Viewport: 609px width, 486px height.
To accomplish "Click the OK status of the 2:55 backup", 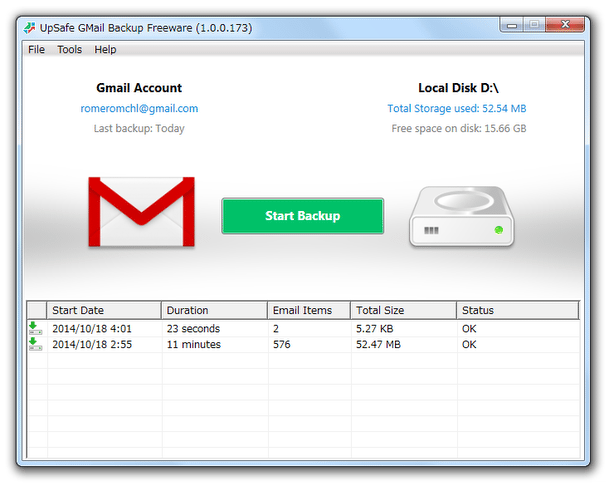I will [x=469, y=344].
